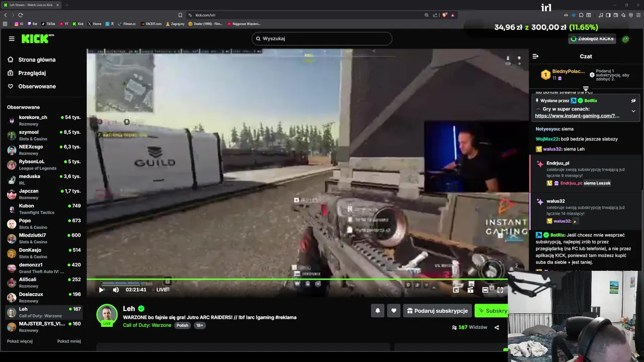Open MAJSTER_SYS_VI channel from the followed list
The height and width of the screenshot is (362, 644).
pos(43,326)
